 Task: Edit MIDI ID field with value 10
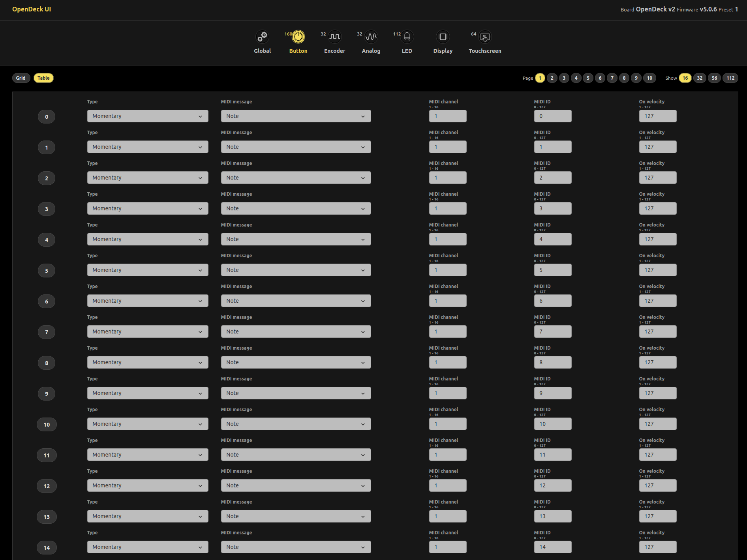click(x=553, y=424)
